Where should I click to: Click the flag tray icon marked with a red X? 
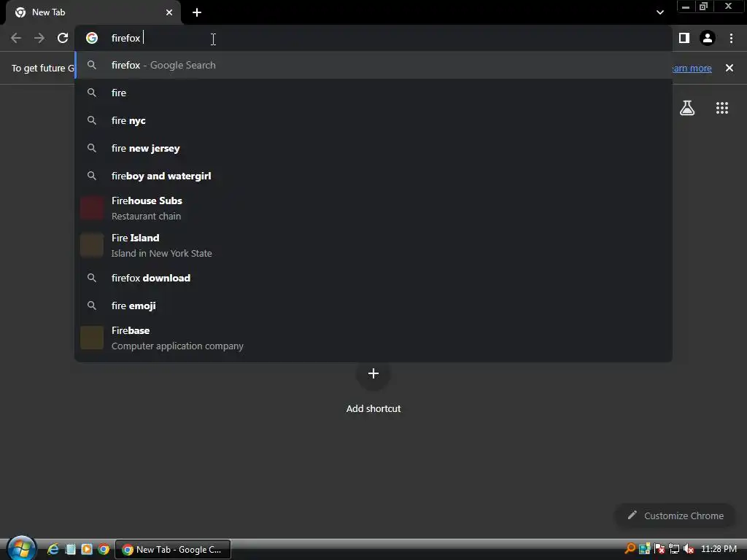coord(659,548)
